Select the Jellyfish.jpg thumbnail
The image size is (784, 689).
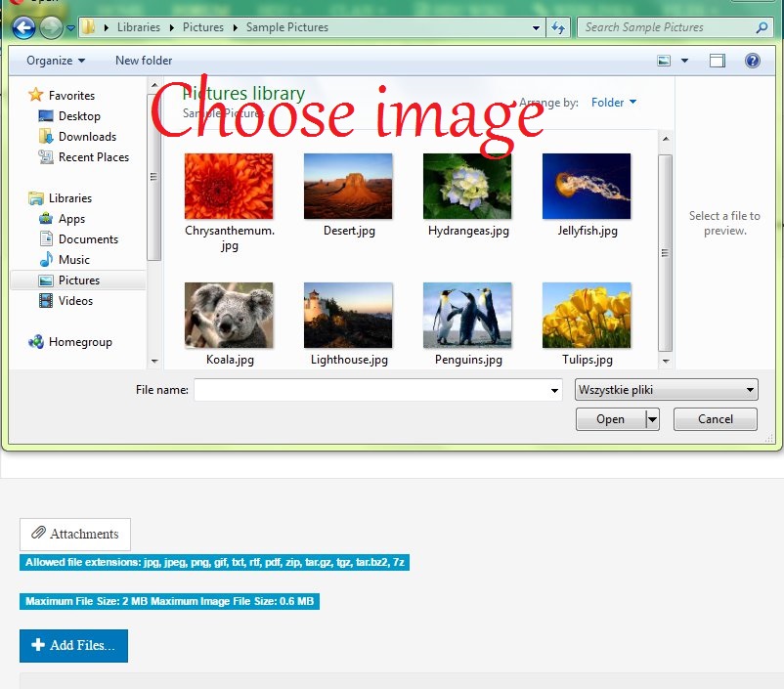(x=587, y=186)
